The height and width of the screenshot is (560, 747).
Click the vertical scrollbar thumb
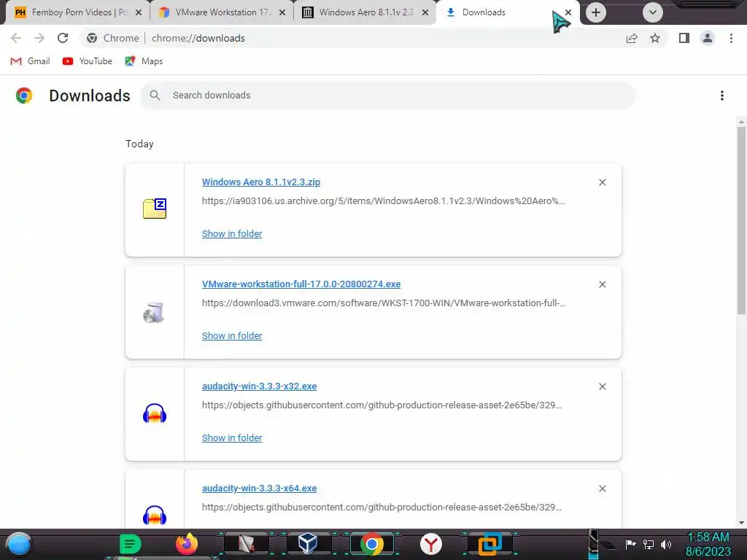point(741,220)
